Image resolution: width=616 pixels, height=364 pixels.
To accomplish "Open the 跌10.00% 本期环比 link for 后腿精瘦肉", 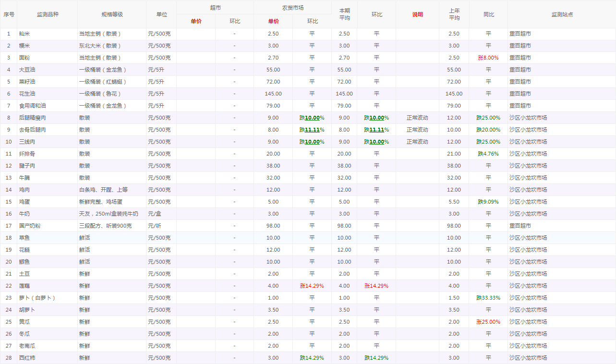I will 376,118.
